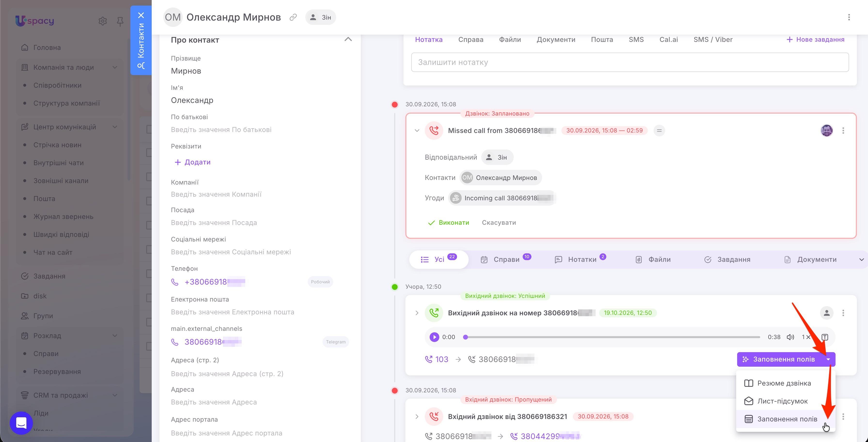Open Головна in the sidebar
Screen dimensions: 868x442
(x=47, y=47)
